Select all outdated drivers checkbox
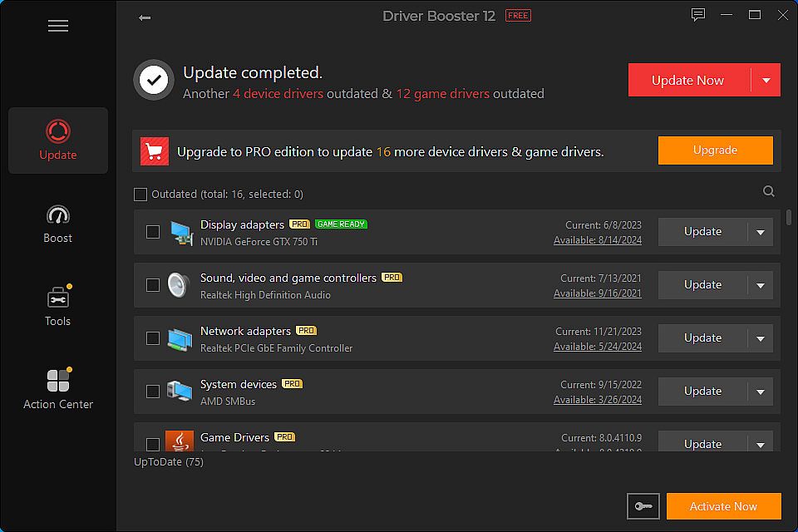Image resolution: width=798 pixels, height=532 pixels. [x=140, y=195]
